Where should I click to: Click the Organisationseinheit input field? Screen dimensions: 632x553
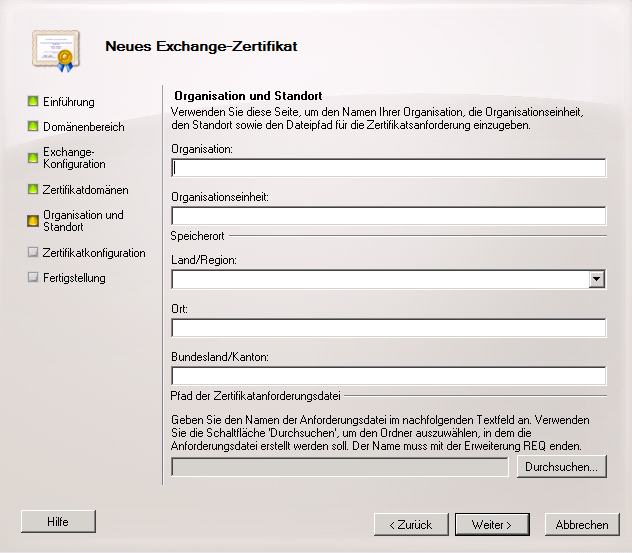[388, 216]
